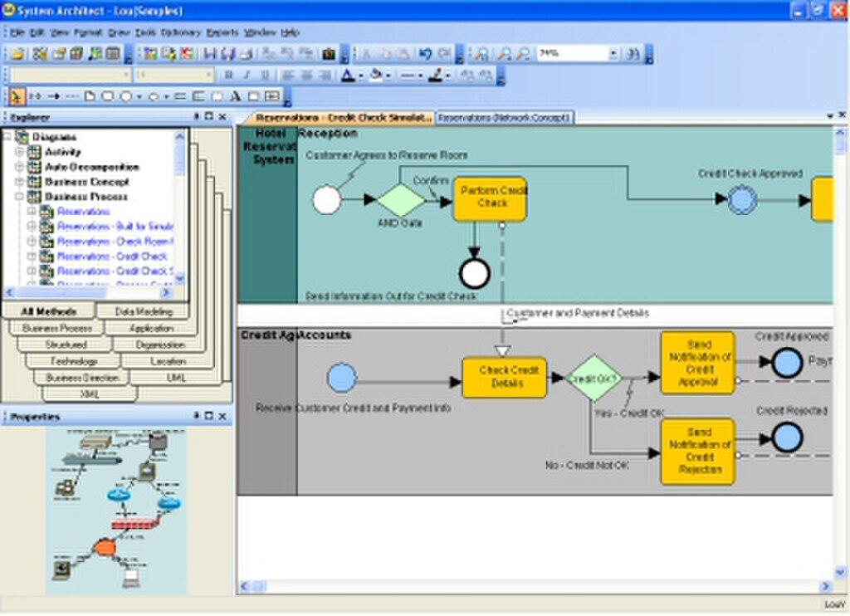Expand the Activity tree node
850x616 pixels.
click(x=20, y=152)
